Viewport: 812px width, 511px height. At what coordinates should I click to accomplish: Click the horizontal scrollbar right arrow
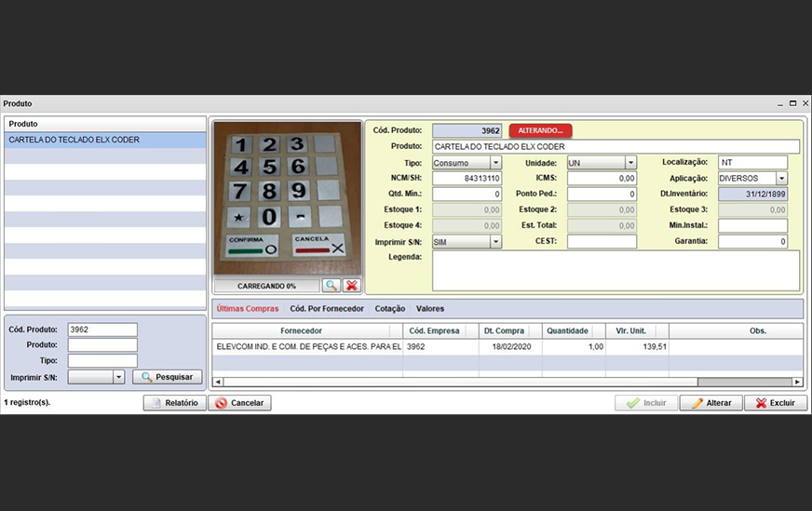[797, 382]
